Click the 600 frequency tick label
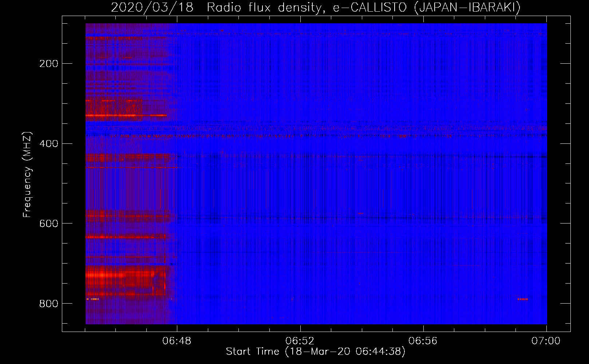The image size is (589, 364). [x=49, y=223]
